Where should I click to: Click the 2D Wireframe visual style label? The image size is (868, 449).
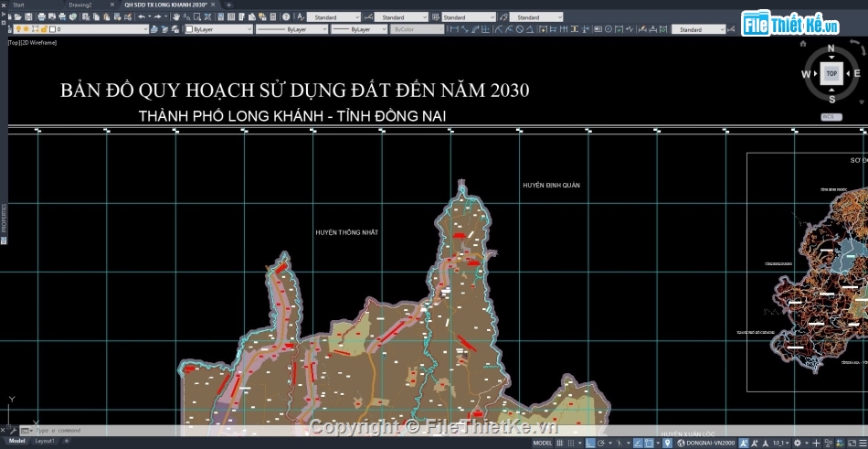click(x=38, y=43)
